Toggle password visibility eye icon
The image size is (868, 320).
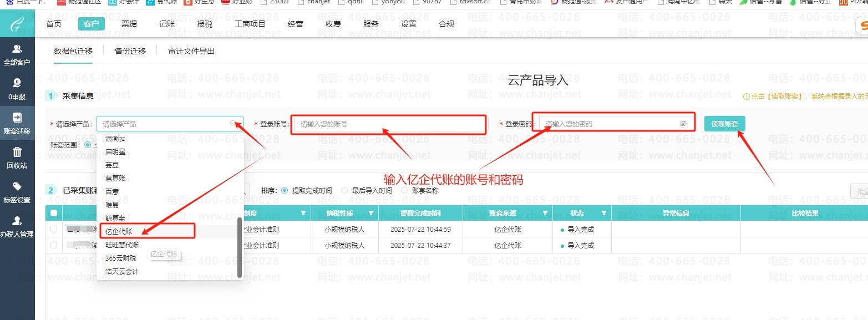683,124
